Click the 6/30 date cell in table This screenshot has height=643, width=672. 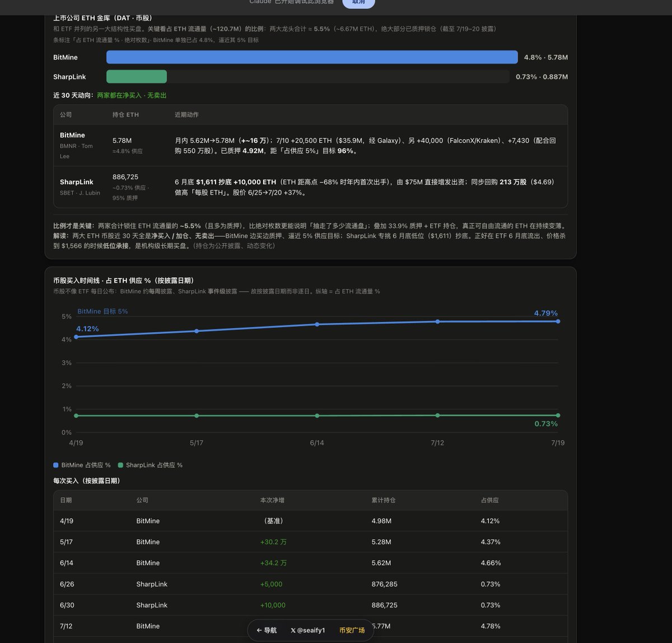pos(67,605)
